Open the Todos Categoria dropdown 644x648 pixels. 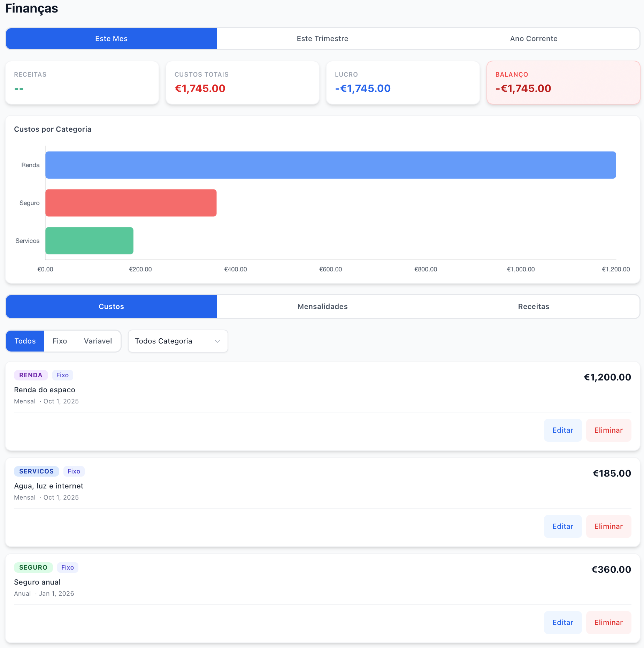coord(178,341)
